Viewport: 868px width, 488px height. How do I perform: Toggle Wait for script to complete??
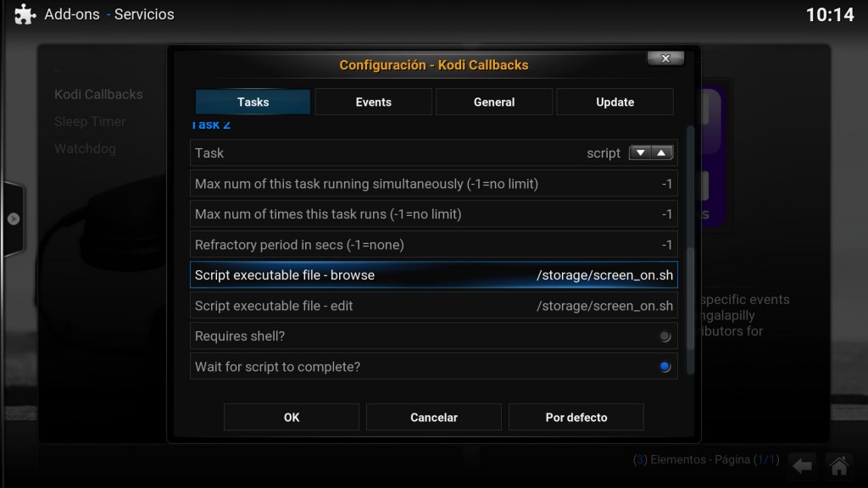[x=433, y=367]
